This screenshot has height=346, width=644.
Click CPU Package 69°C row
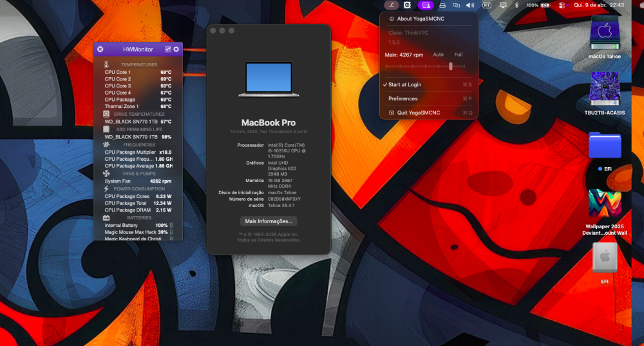(138, 100)
